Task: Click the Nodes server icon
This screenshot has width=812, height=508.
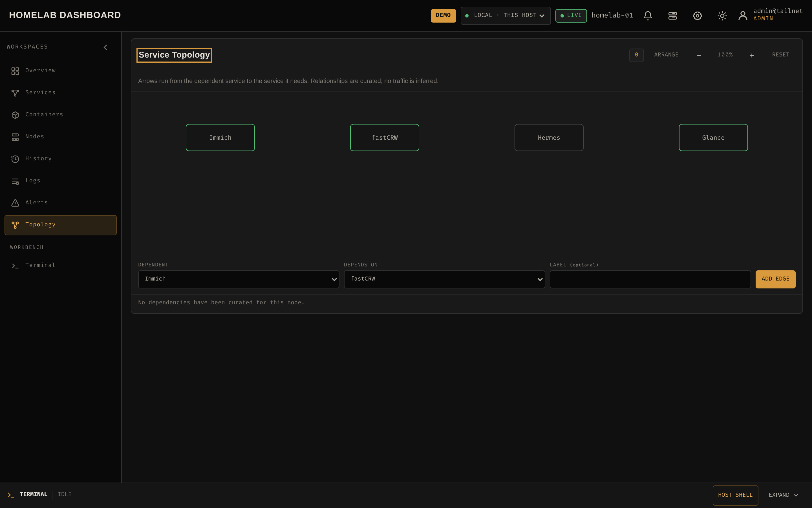Action: tap(15, 137)
